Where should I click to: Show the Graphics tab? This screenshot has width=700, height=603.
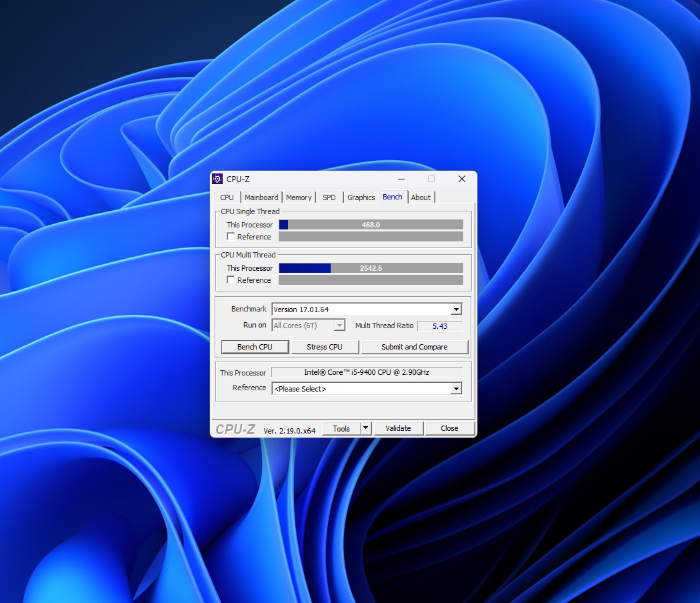point(361,197)
